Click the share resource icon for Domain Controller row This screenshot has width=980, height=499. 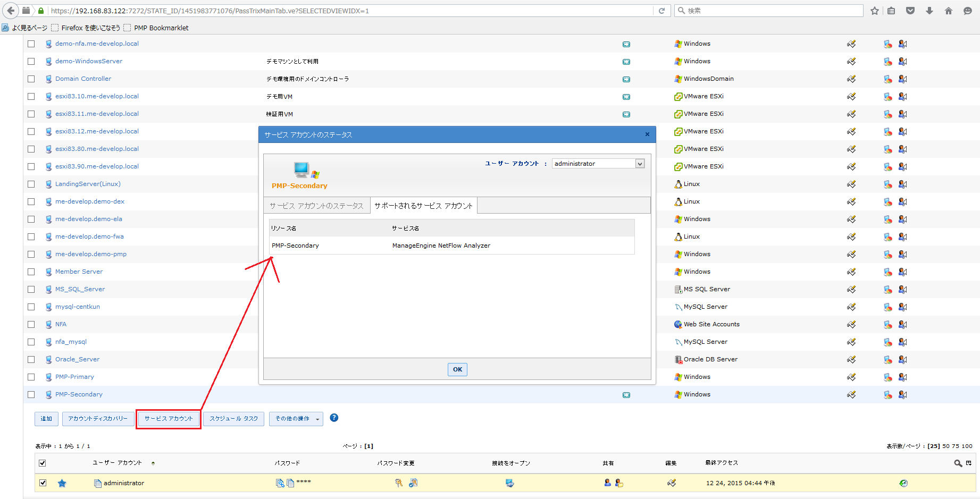pyautogui.click(x=902, y=79)
